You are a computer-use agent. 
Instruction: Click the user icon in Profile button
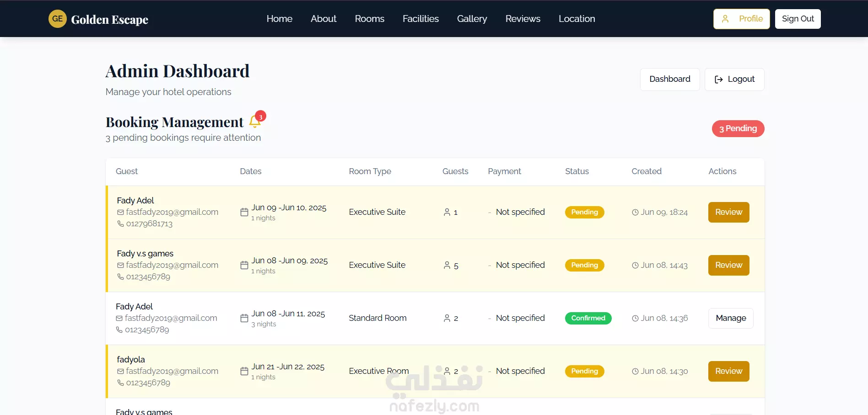[725, 19]
